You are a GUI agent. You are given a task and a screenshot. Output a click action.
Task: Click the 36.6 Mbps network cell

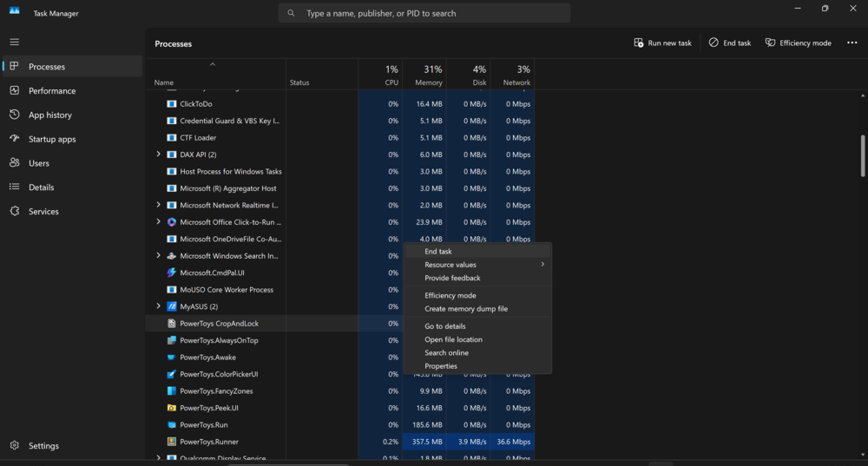tap(513, 442)
